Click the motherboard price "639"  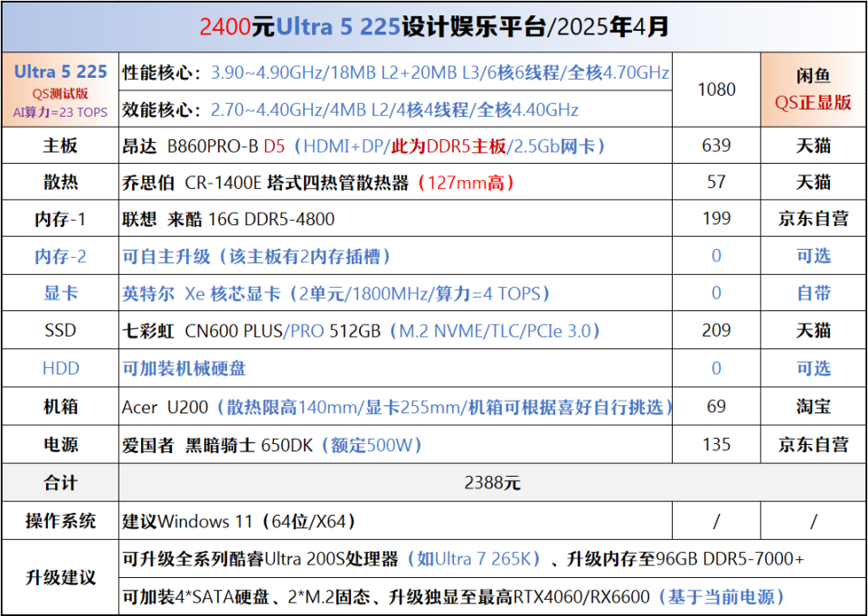pyautogui.click(x=716, y=145)
